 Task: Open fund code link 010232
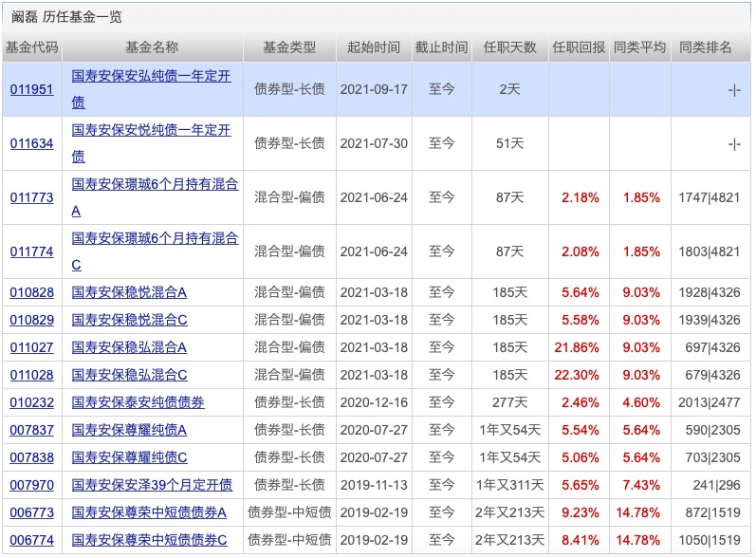point(32,402)
